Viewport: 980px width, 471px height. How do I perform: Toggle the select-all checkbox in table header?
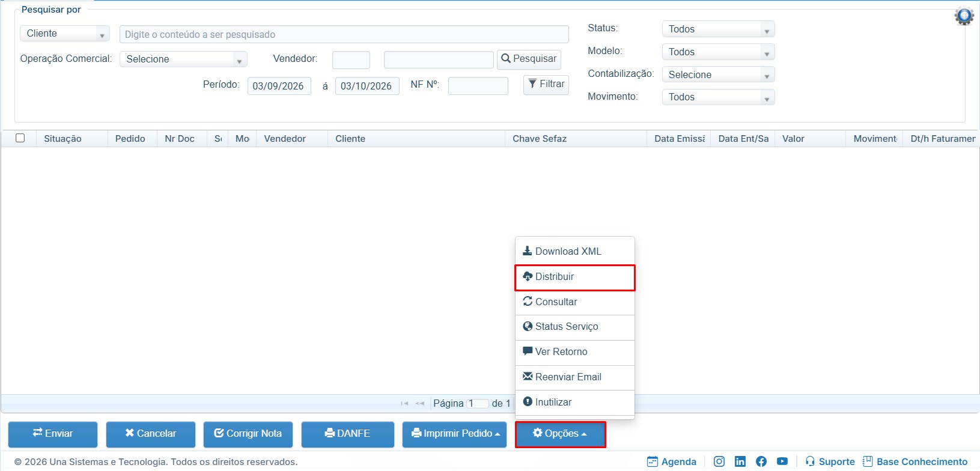tap(20, 138)
